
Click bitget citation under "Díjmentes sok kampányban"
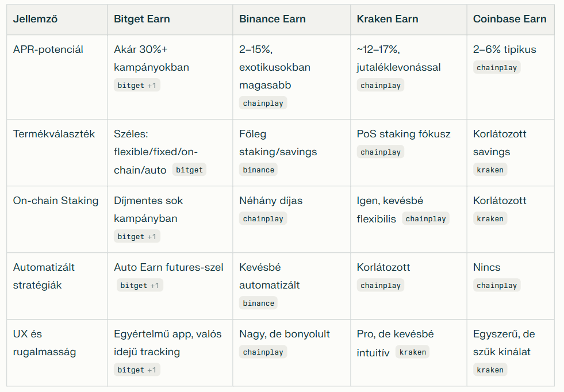pos(137,237)
